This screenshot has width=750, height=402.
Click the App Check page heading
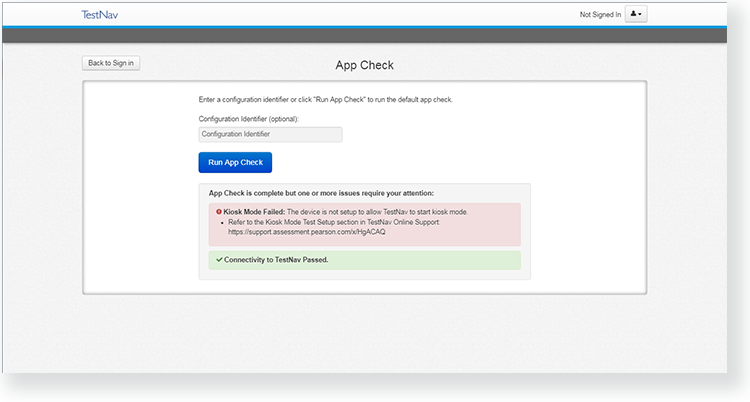[364, 66]
